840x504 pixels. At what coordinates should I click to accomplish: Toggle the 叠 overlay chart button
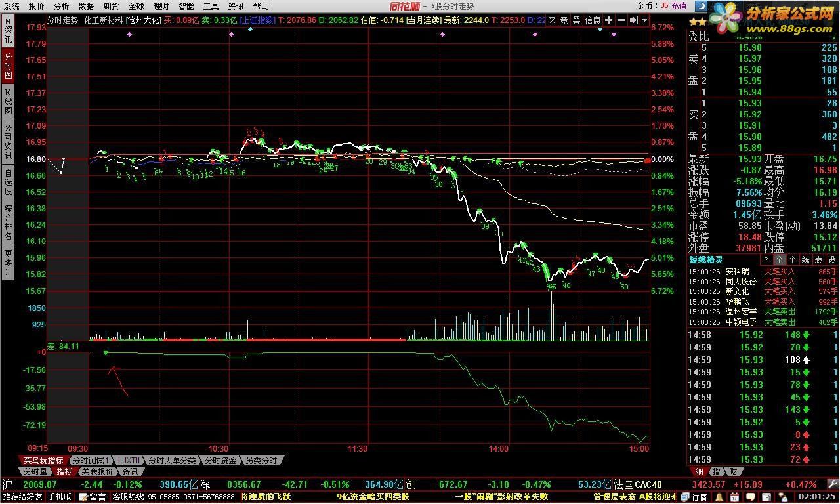[x=576, y=20]
